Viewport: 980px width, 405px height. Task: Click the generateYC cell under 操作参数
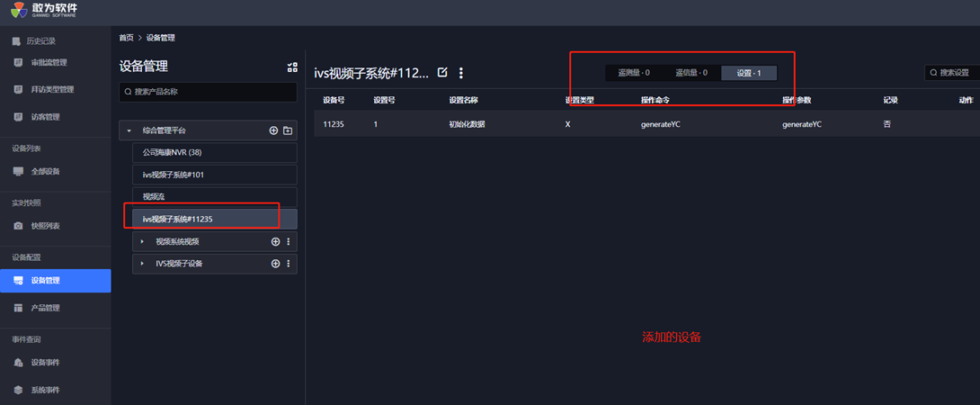coord(802,124)
